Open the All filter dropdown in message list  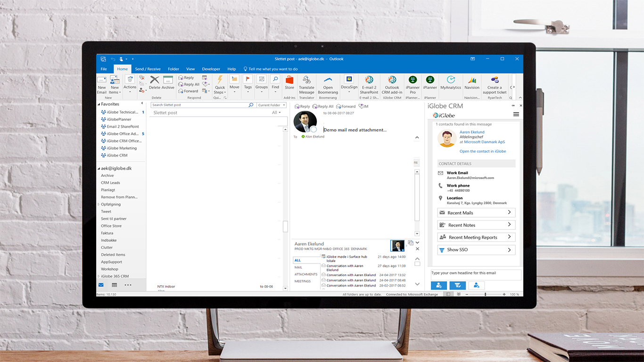tap(276, 113)
